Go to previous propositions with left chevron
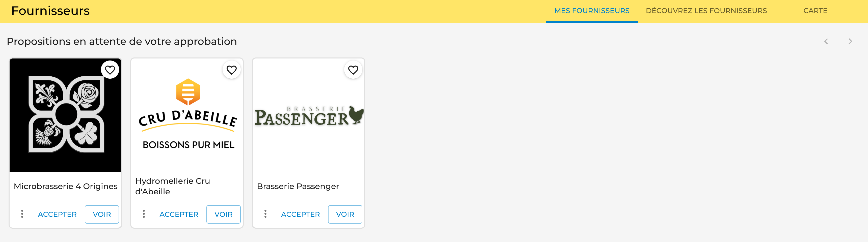Screen dimensions: 868x242 (x=826, y=41)
